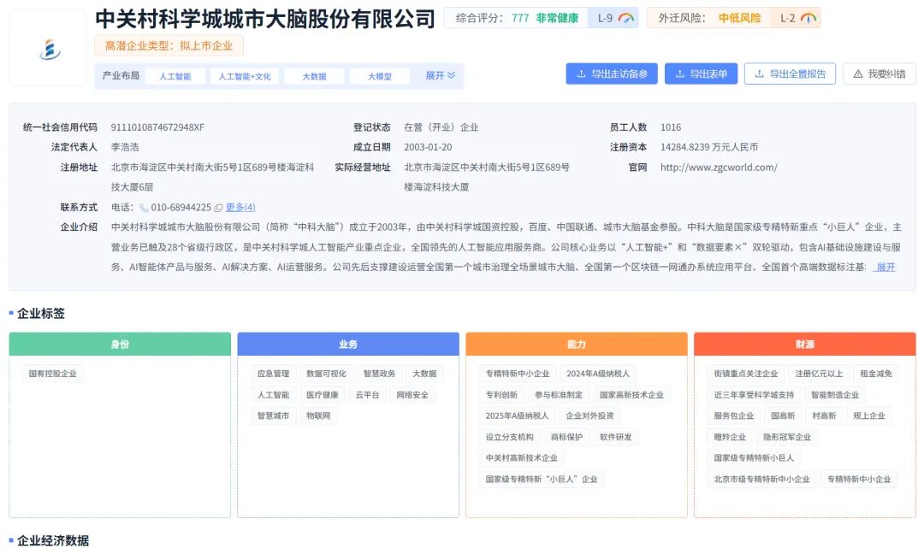Select the 人工智能 industry tag

pos(175,76)
